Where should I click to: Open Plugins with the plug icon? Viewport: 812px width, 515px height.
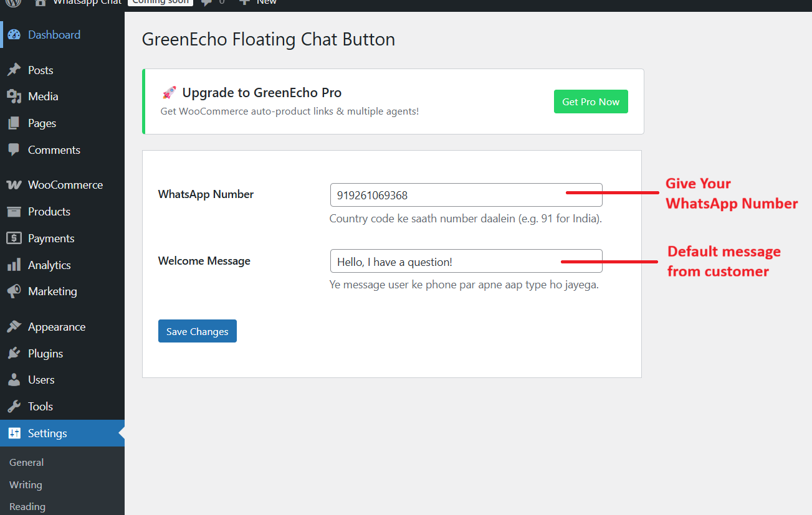point(14,354)
